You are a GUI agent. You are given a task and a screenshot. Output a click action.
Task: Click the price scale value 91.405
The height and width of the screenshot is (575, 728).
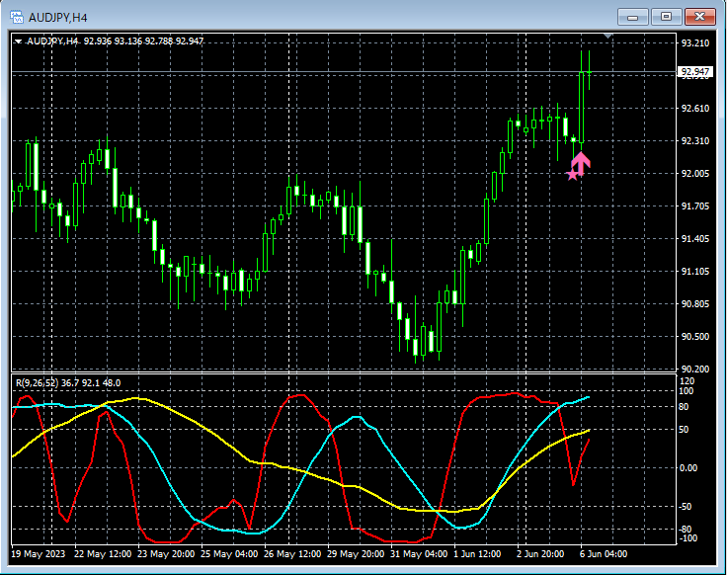pos(695,239)
